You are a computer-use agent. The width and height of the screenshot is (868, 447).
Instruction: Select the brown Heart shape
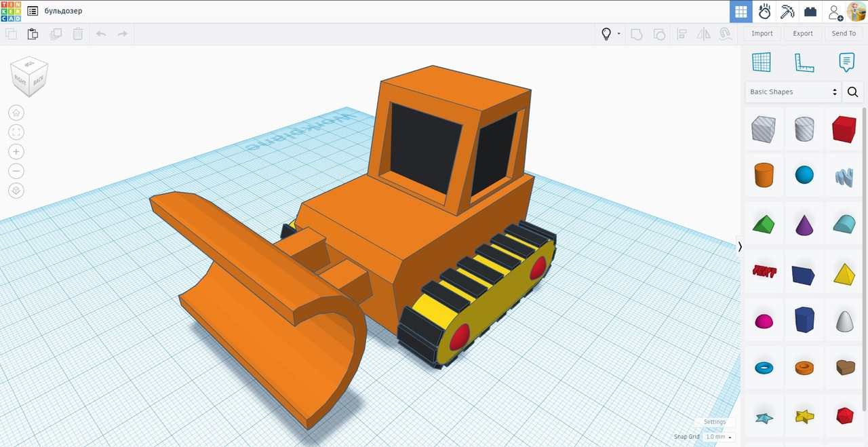(x=844, y=368)
